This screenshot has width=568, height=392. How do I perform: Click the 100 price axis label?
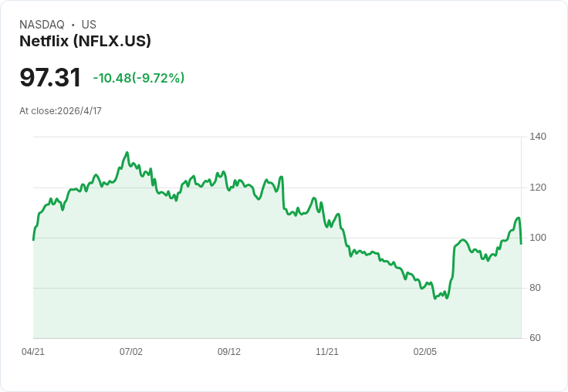pos(538,238)
